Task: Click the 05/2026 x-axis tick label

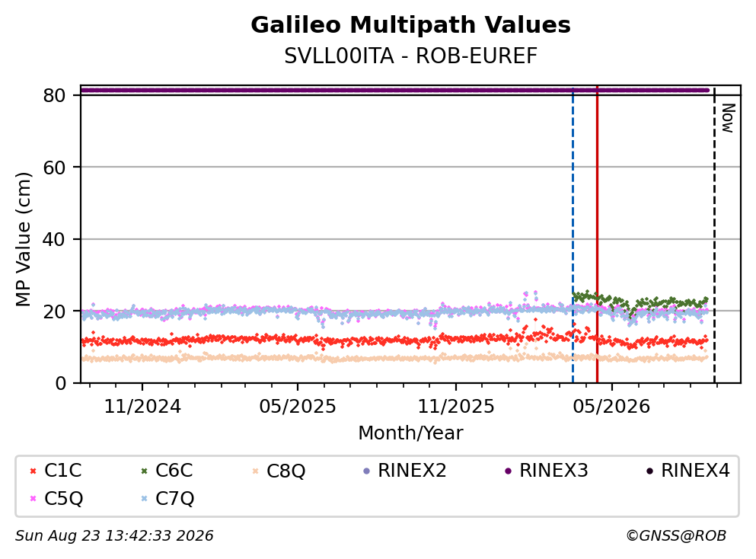Action: [611, 407]
